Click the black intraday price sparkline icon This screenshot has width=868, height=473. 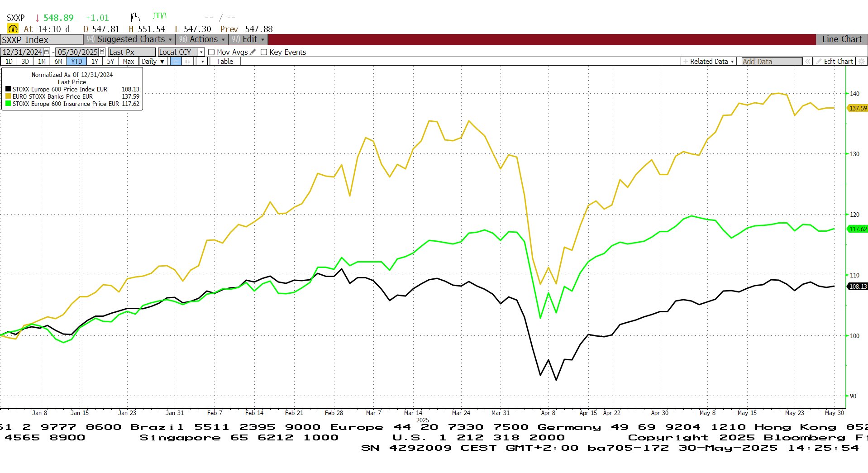coord(135,17)
